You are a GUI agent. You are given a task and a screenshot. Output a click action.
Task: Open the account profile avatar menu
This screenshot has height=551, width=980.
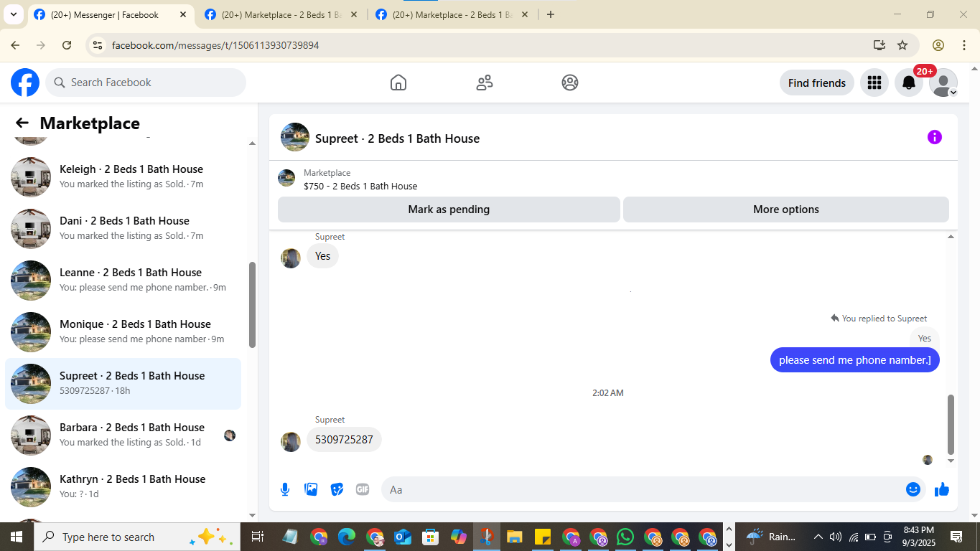coord(943,83)
